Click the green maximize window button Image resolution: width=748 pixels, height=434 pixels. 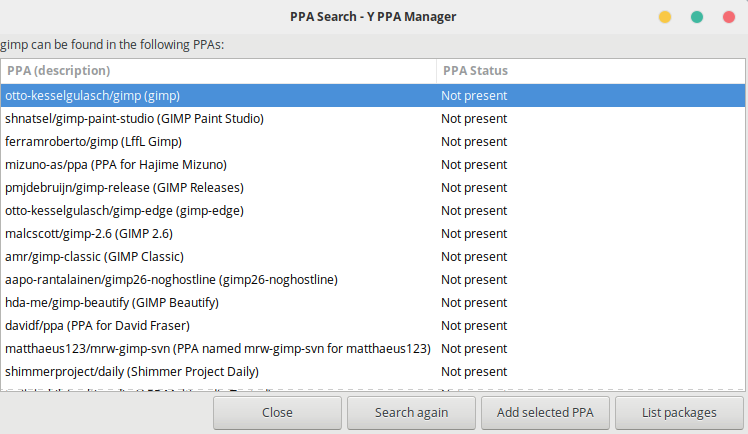pyautogui.click(x=696, y=17)
